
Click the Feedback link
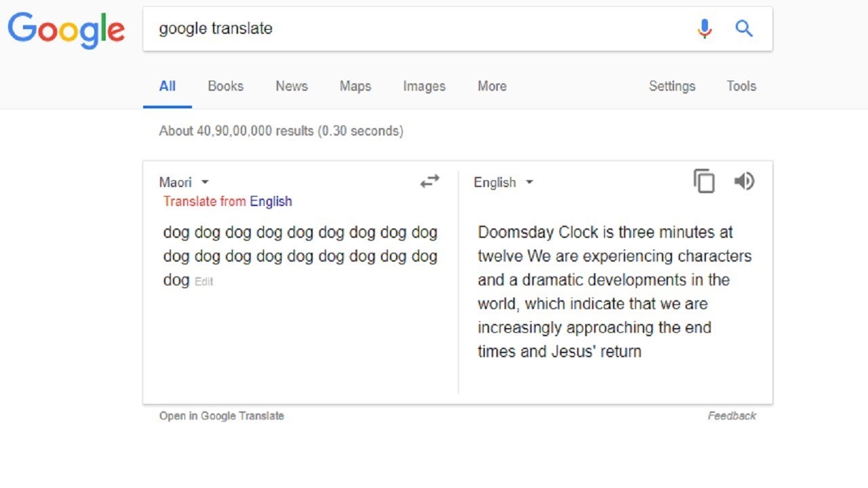click(x=732, y=415)
